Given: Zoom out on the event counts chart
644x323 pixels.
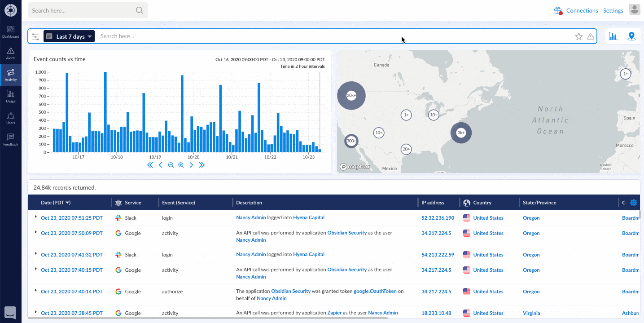Looking at the screenshot, I should (x=171, y=165).
